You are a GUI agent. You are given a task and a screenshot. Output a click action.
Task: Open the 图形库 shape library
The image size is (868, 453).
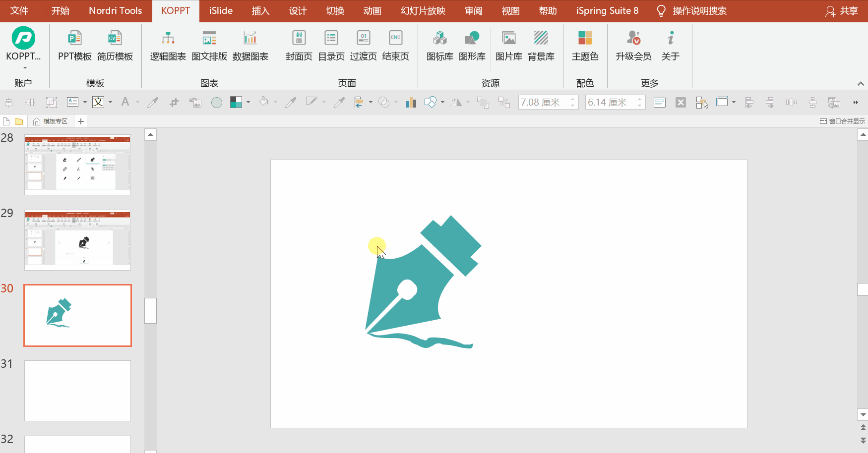(472, 45)
